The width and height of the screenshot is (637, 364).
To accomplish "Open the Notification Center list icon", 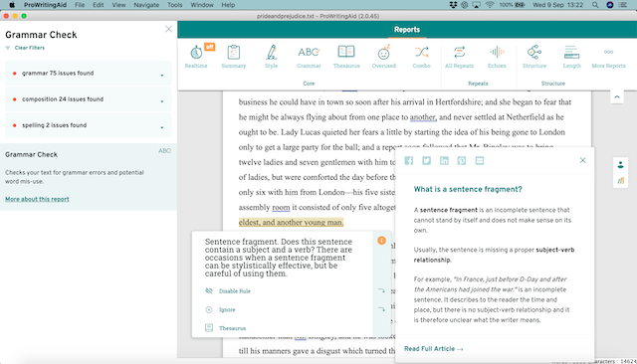I will click(x=623, y=5).
